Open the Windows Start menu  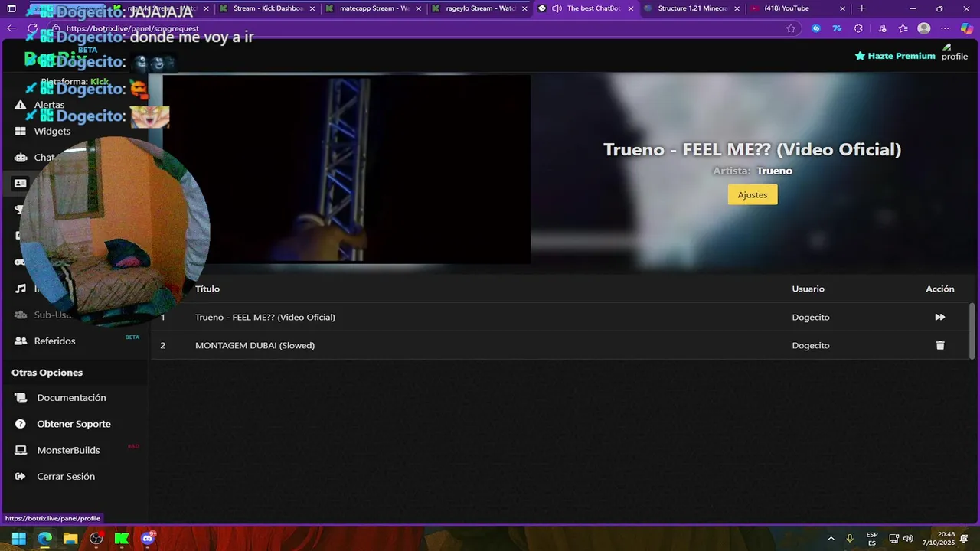click(19, 539)
